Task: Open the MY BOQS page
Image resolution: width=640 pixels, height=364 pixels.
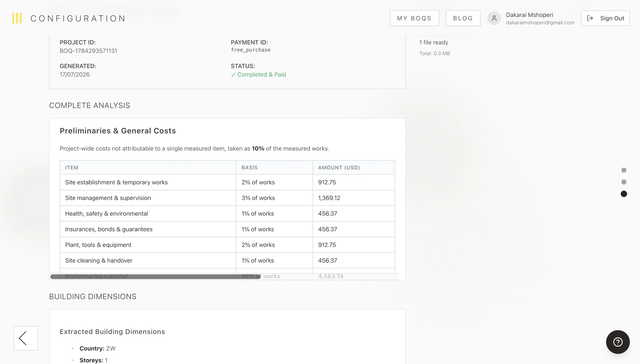Action: (x=414, y=18)
